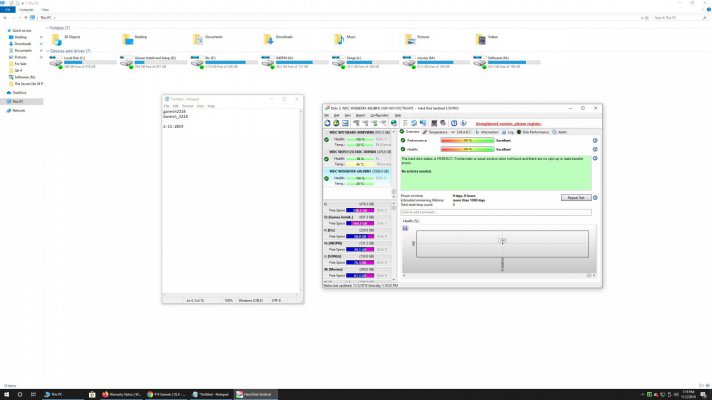Click the Windows Start button

tap(6, 395)
